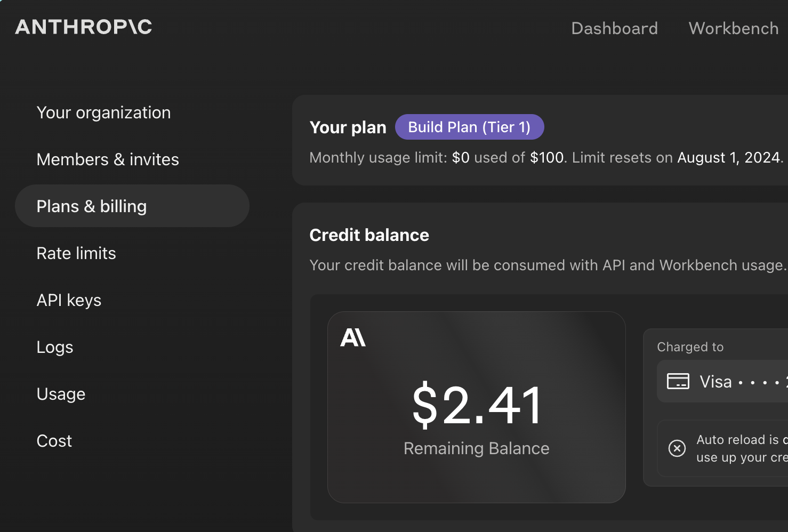Screen dimensions: 788x532
Task: Switch to the Dashboard tab
Action: [x=614, y=28]
